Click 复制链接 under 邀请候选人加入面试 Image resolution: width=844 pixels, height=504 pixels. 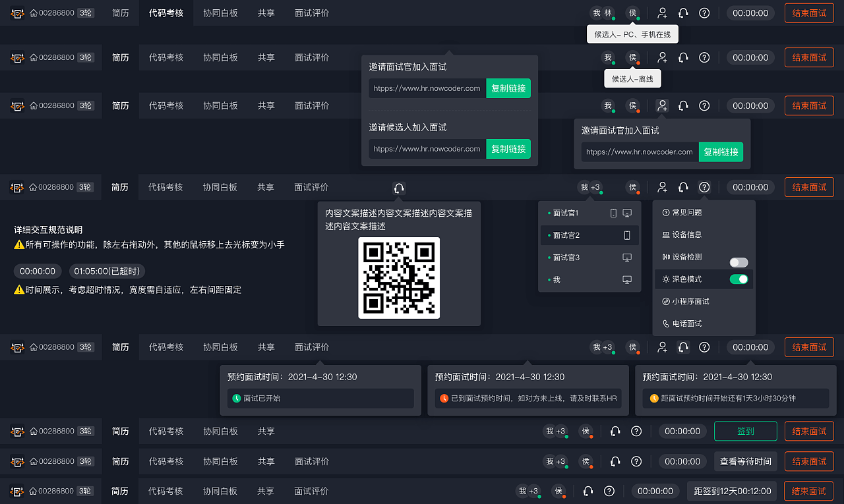(508, 149)
